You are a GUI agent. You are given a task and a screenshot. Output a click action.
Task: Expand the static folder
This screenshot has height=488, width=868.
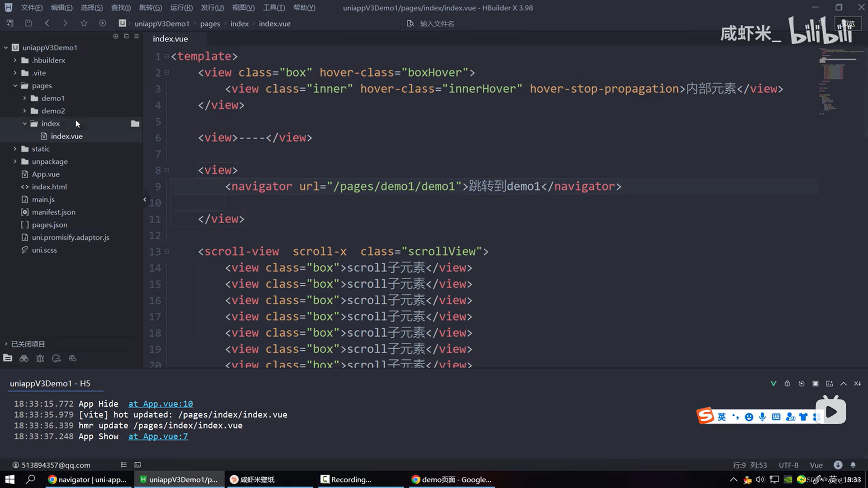coord(15,149)
